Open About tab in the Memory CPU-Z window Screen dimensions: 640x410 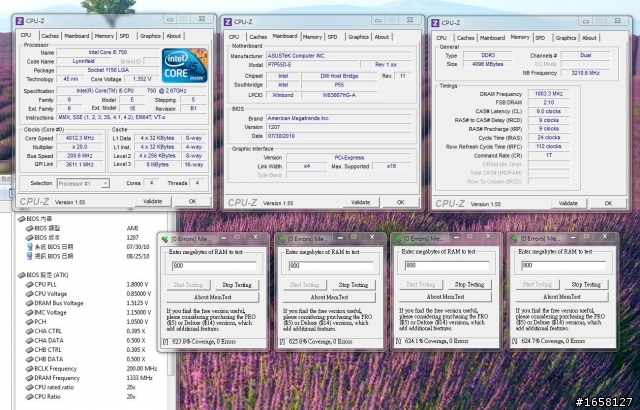pyautogui.click(x=589, y=38)
